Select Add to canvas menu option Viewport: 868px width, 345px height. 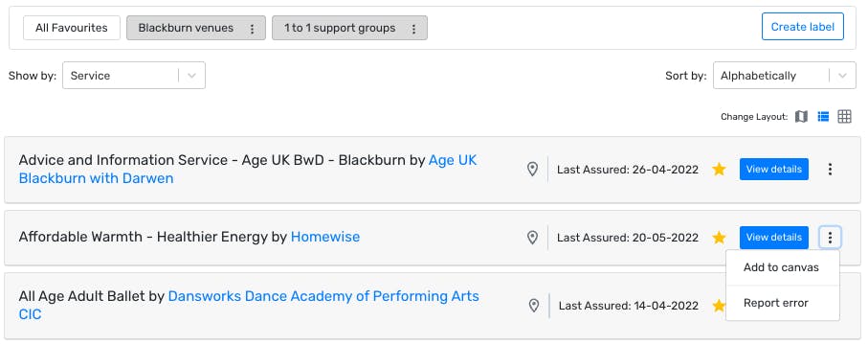point(782,267)
